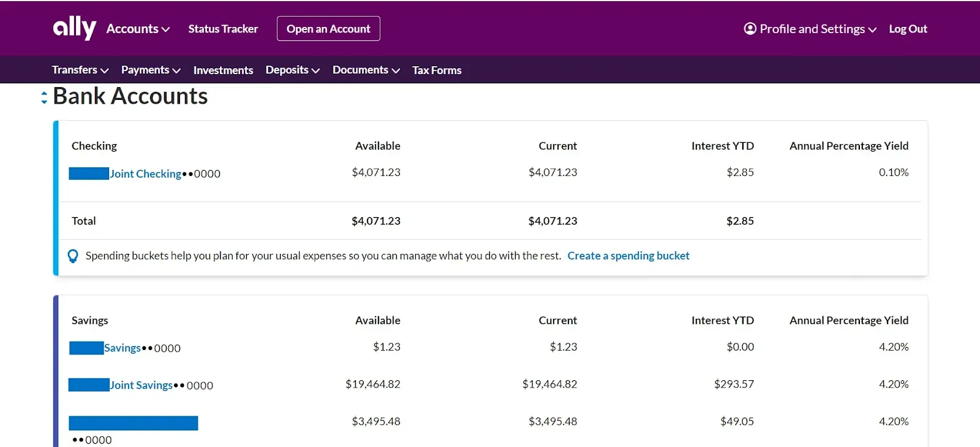Screen dimensions: 980x447
Task: Click the $3,495.48 current balance
Action: click(553, 422)
